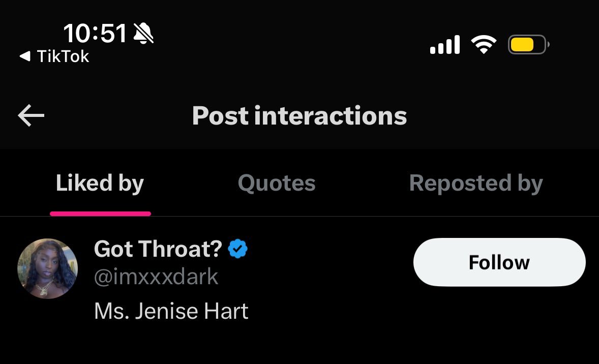This screenshot has height=364, width=599.
Task: Click the blue verified badge
Action: click(x=237, y=249)
